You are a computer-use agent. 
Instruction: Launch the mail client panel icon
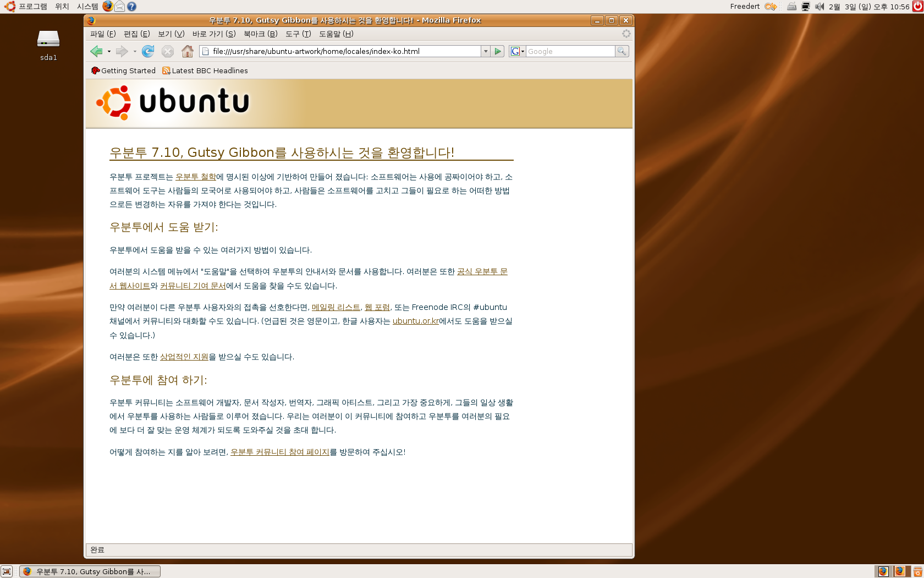[x=120, y=7]
